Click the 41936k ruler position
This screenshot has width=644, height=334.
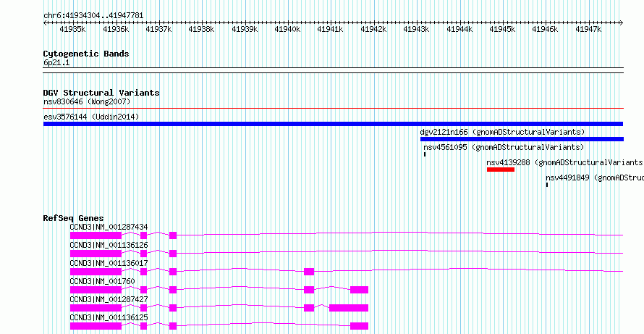click(116, 29)
